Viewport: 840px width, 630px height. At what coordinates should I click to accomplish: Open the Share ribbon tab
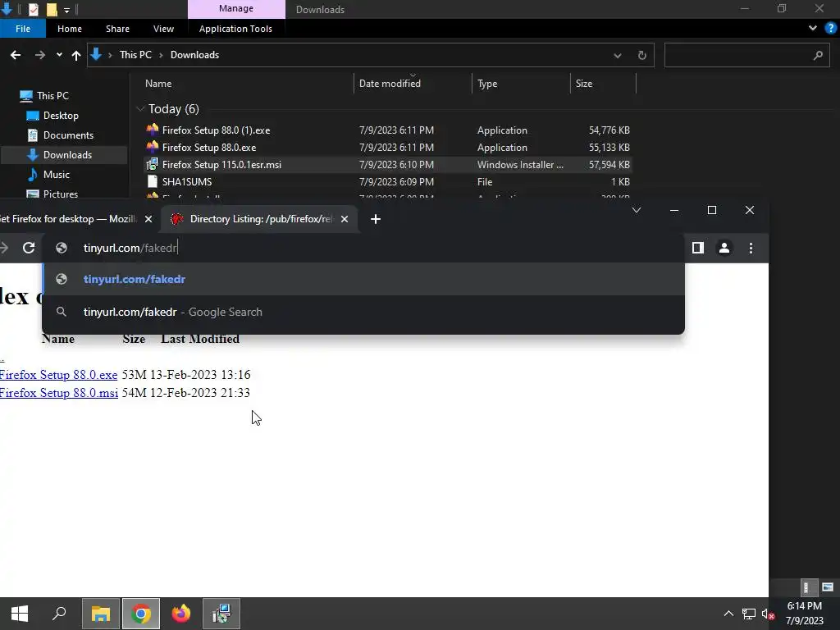pos(117,29)
